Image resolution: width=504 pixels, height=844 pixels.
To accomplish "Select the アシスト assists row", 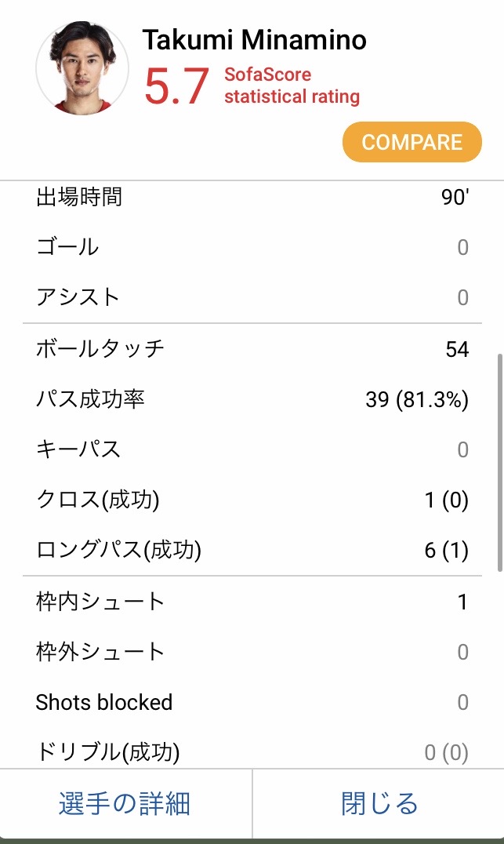I will pyautogui.click(x=252, y=297).
